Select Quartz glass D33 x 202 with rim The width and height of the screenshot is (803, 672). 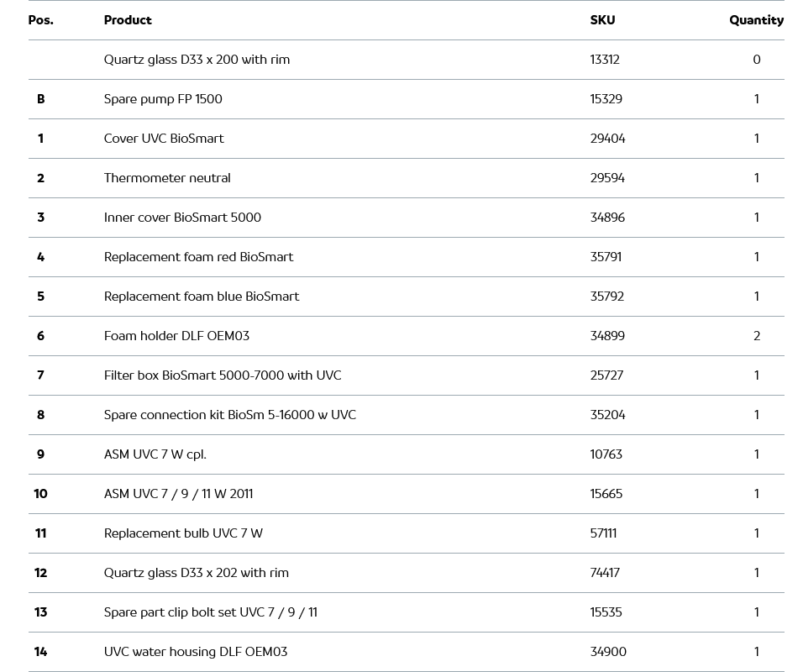point(197,573)
